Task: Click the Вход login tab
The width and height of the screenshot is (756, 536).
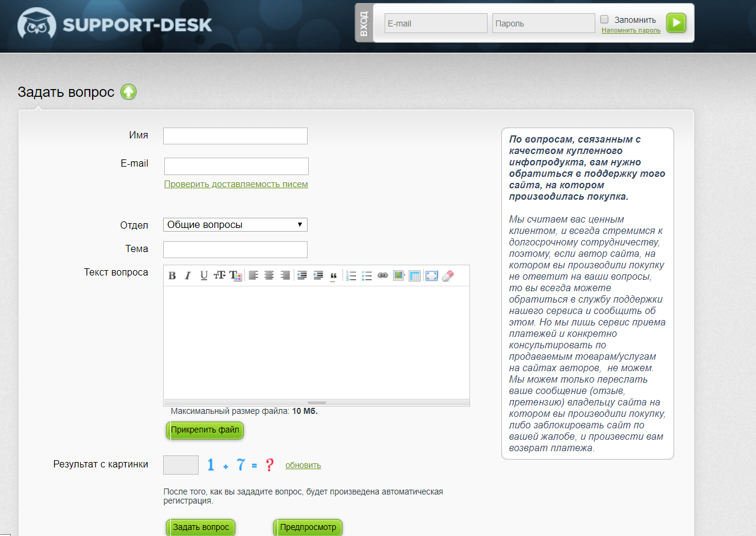Action: 364,23
